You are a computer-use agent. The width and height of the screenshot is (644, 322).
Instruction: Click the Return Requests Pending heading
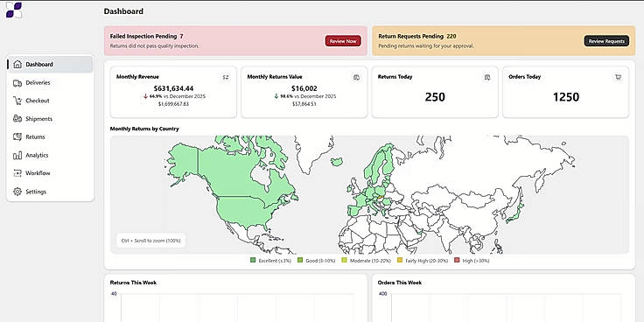[x=410, y=36]
